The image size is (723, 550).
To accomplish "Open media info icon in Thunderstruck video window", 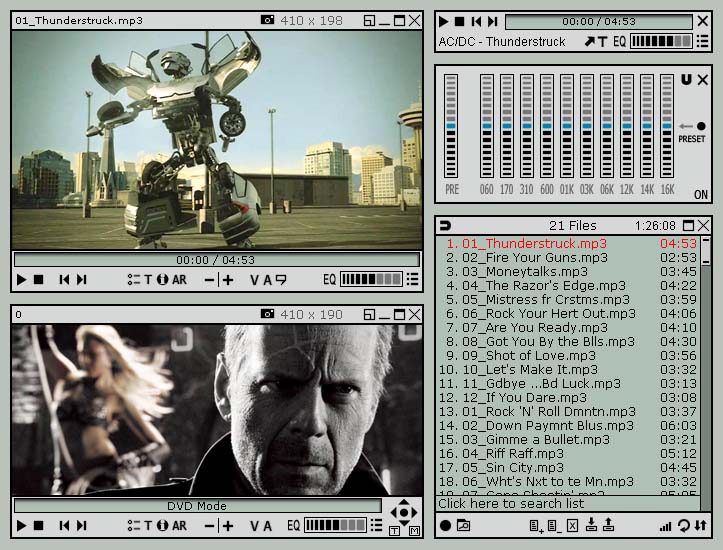I will 162,279.
